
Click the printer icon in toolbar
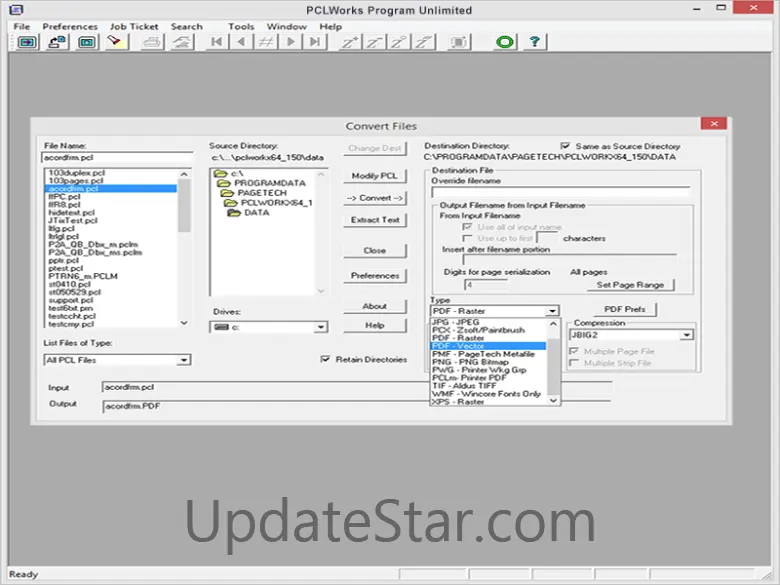[x=152, y=42]
